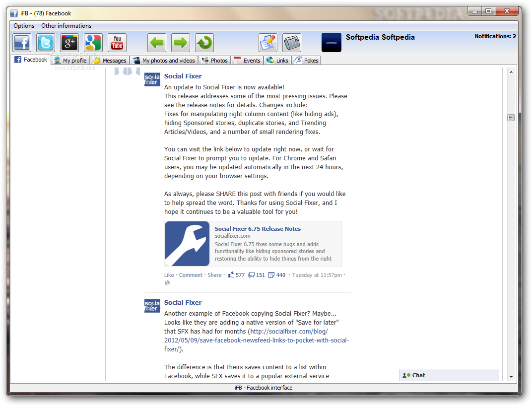Switch to Links tab
Screen dimensions: 532x406
pyautogui.click(x=277, y=61)
